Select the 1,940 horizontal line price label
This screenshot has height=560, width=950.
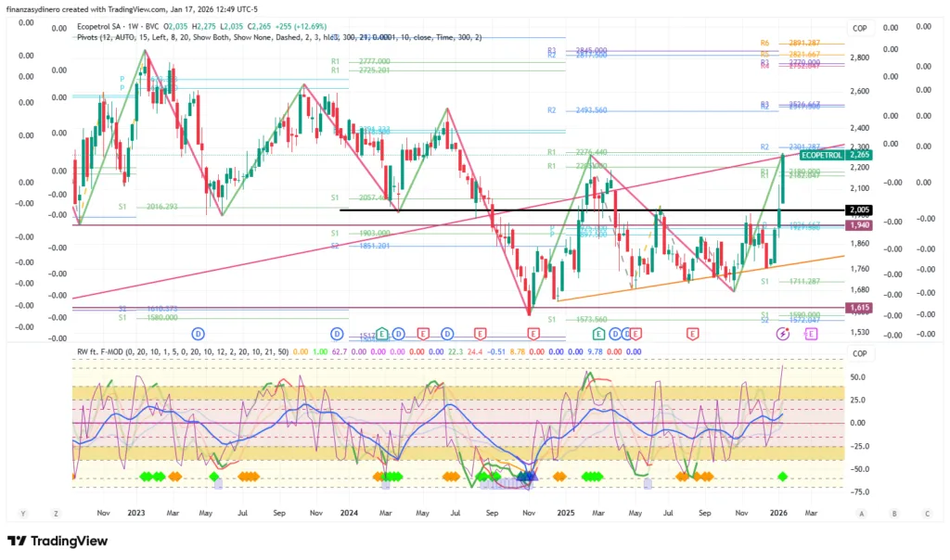click(x=859, y=225)
